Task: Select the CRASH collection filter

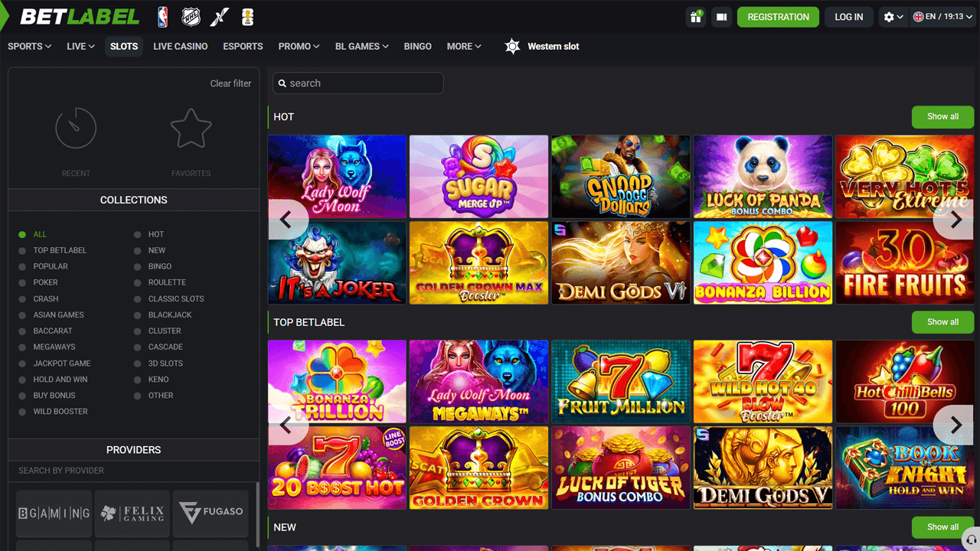Action: tap(39, 298)
